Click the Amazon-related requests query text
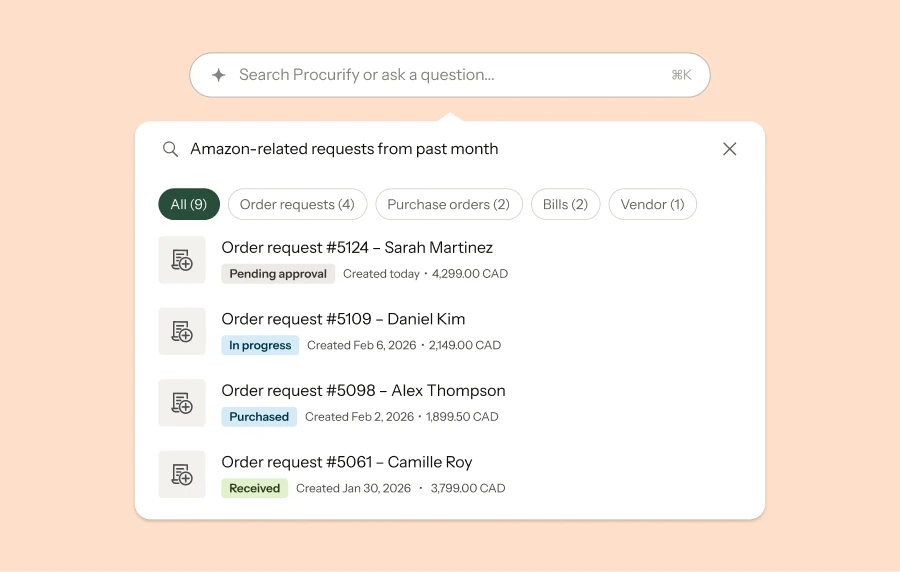 tap(344, 149)
